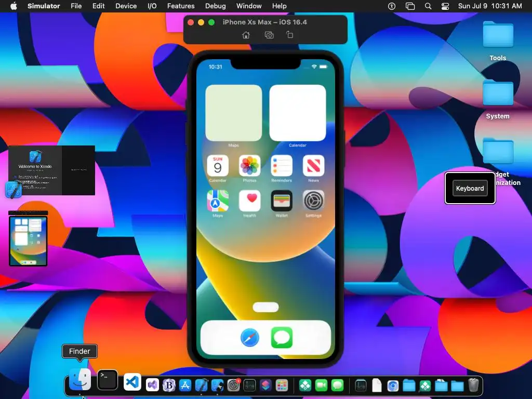532x399 pixels.
Task: Open System Settings with the badge in Dock
Action: (x=233, y=385)
